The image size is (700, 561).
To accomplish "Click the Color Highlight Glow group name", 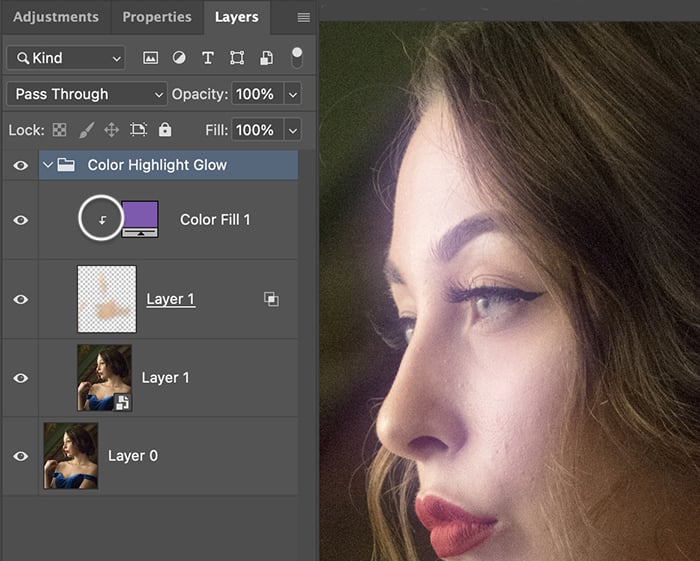I will [157, 165].
